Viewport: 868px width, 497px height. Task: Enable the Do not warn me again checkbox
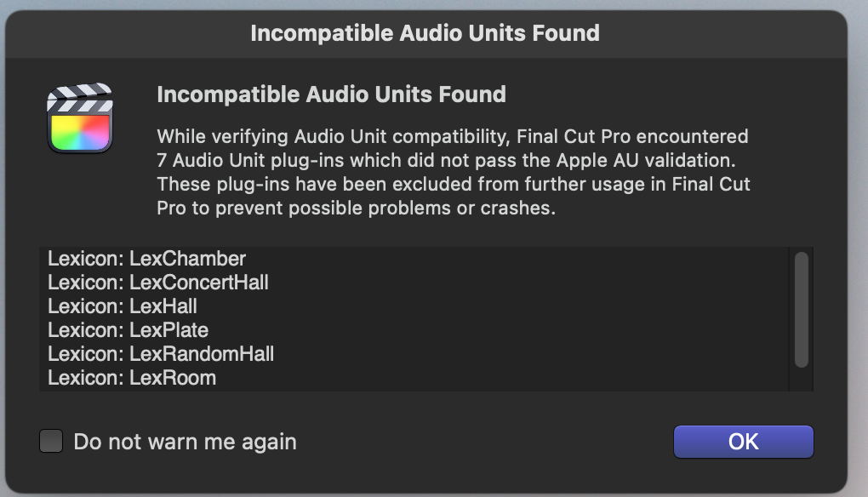coord(51,442)
